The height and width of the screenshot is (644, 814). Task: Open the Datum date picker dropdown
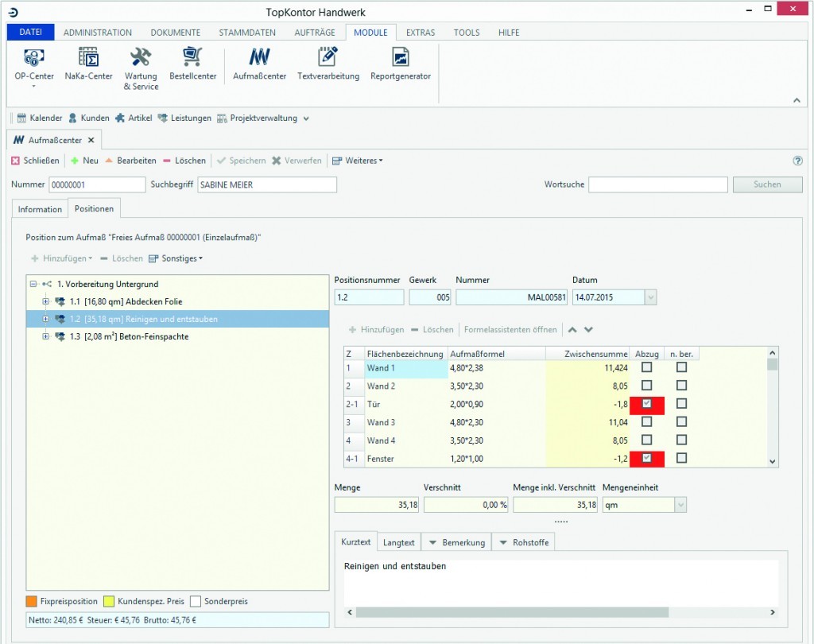coord(650,297)
